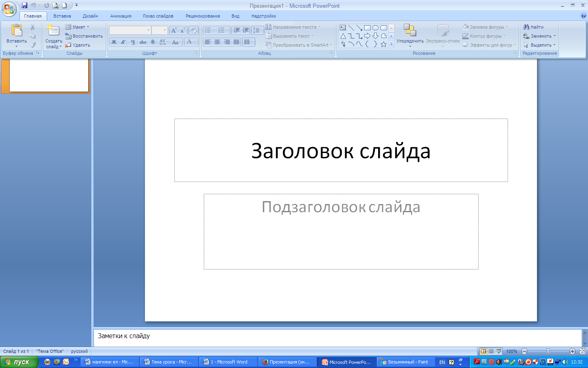Click zoom out minus button
Screen dimensions: 588x368
(x=525, y=351)
